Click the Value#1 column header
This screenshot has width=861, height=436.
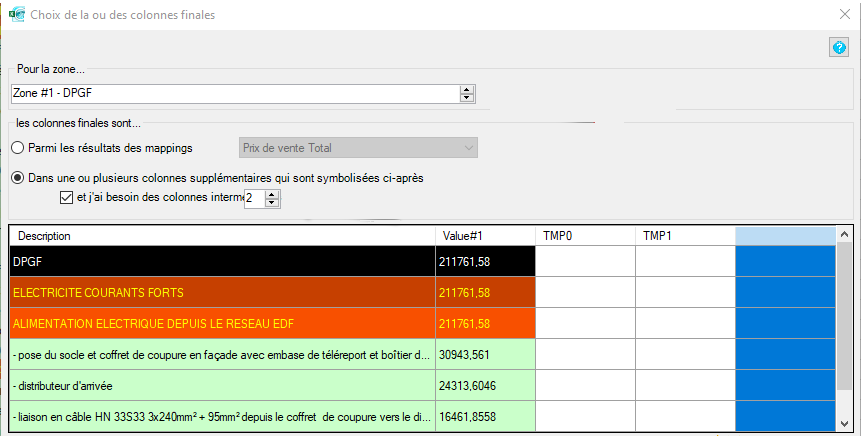[x=485, y=236]
